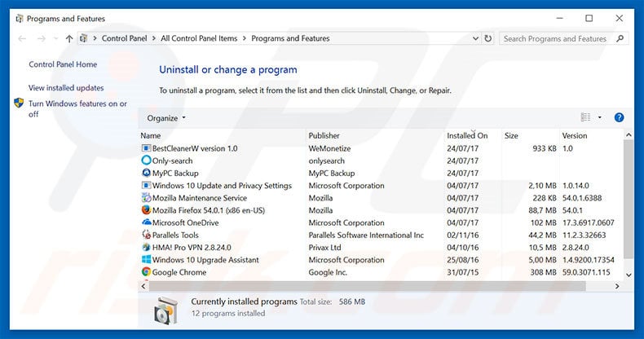
Task: Click Windows 10 Update and Privacy Settings icon
Action: (x=146, y=185)
